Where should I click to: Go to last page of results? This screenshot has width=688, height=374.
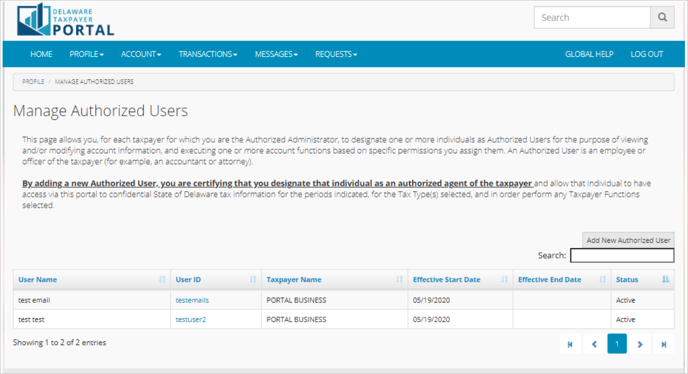pos(664,344)
